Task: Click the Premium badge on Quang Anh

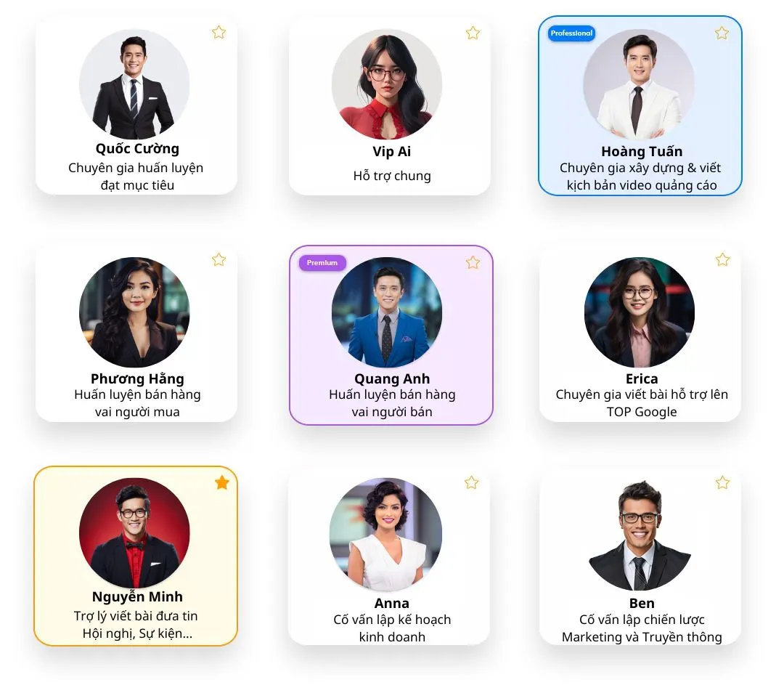Action: point(322,263)
